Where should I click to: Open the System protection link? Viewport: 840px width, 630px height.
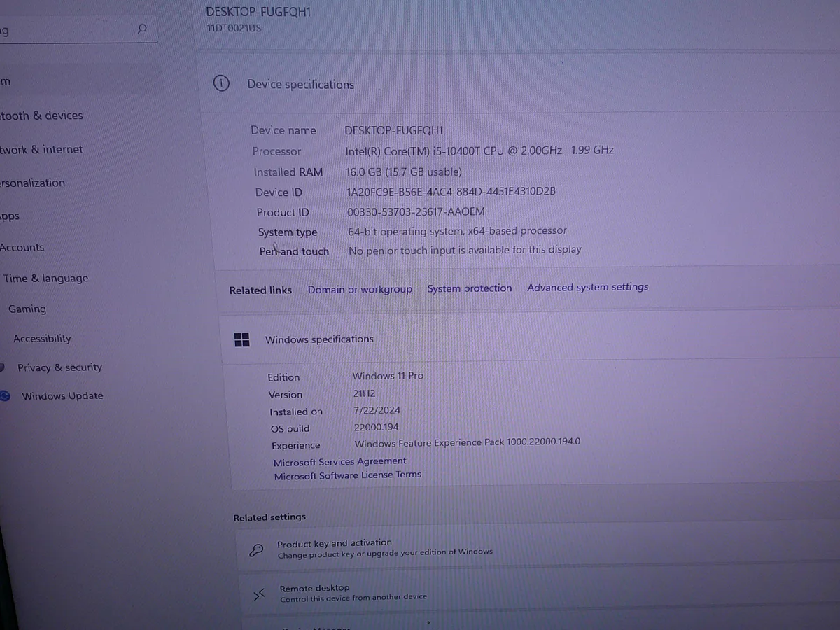tap(470, 288)
